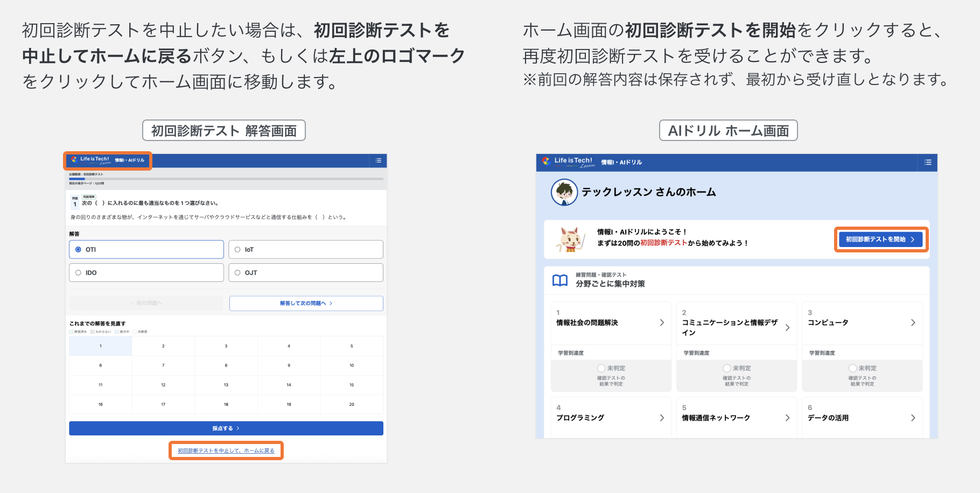Jump to question 17 in the review grid
The image size is (980, 493).
[163, 404]
